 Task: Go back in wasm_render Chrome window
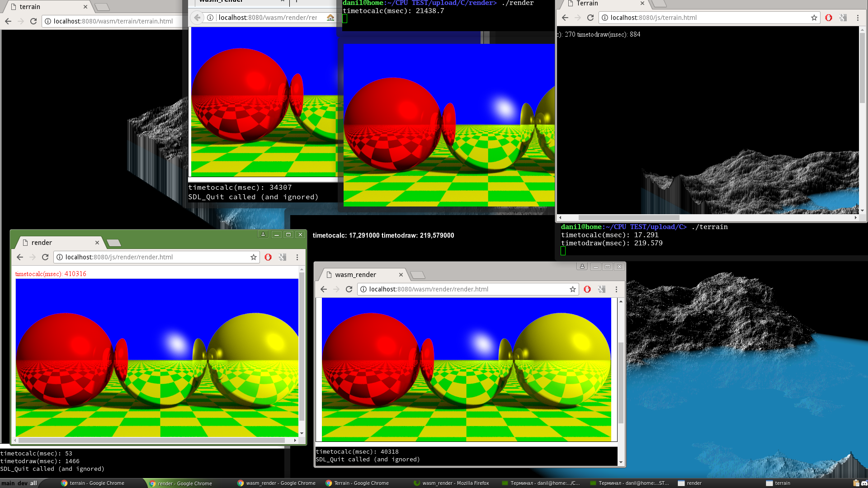pos(324,289)
